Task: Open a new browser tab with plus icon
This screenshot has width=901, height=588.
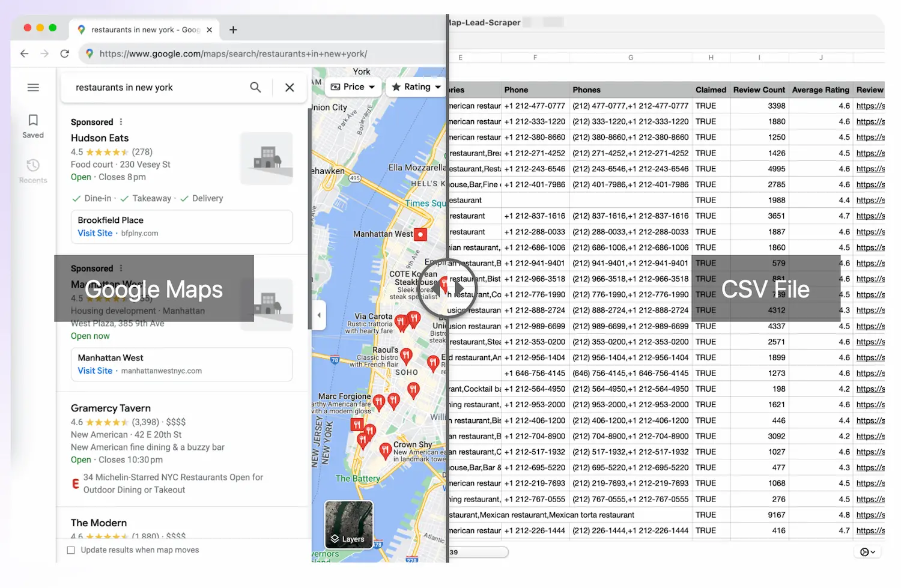Action: click(233, 29)
